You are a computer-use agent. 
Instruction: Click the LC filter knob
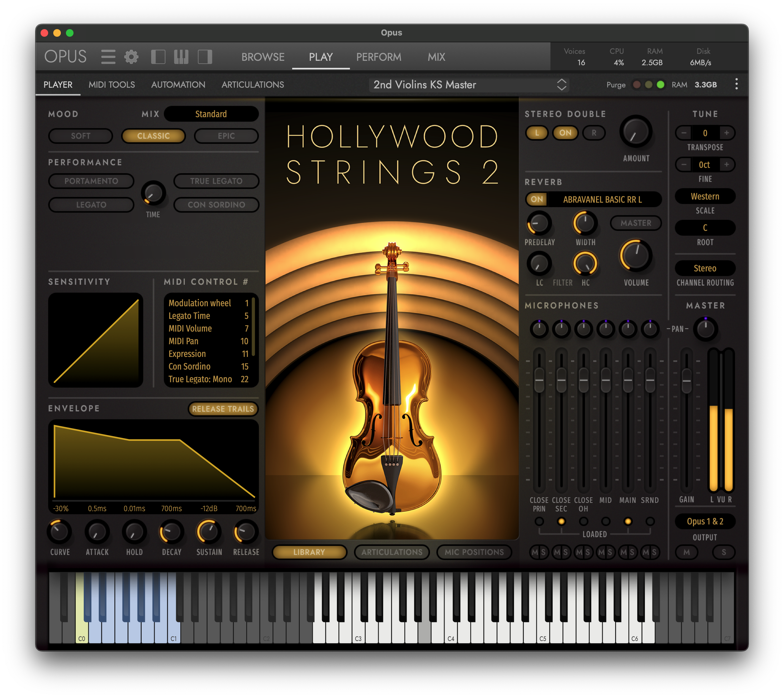[x=539, y=263]
